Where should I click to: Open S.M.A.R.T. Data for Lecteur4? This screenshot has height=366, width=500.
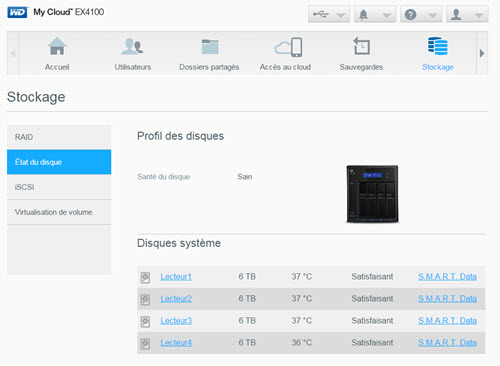click(447, 343)
